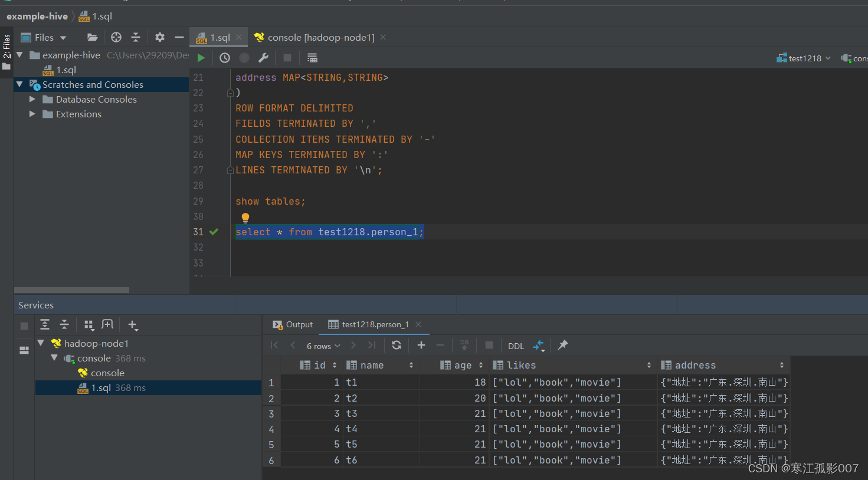
Task: Jump to the first results page
Action: tap(274, 346)
